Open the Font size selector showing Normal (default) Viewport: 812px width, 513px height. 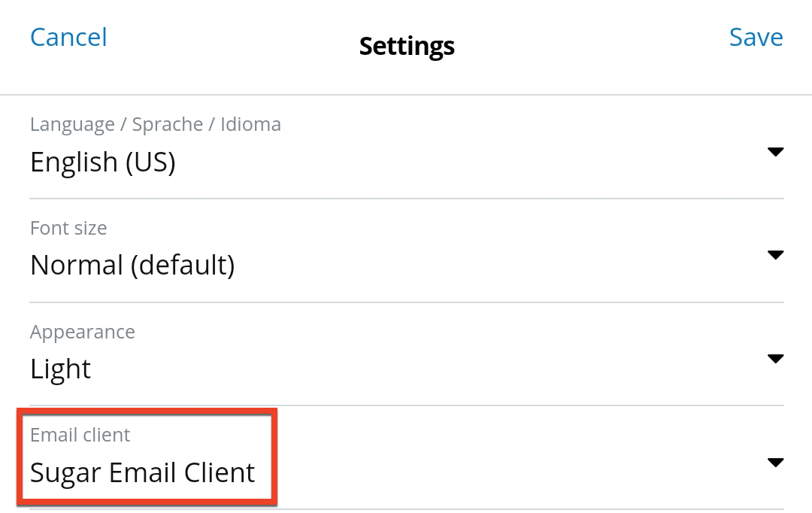776,254
